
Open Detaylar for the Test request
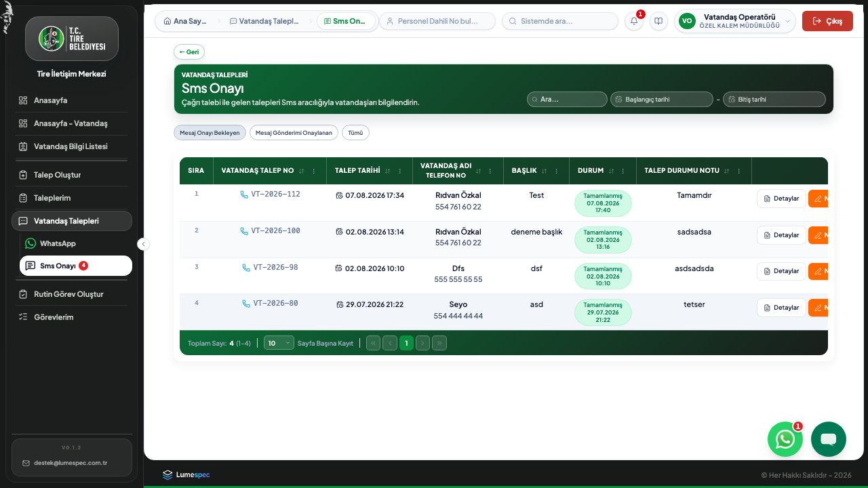coord(781,198)
